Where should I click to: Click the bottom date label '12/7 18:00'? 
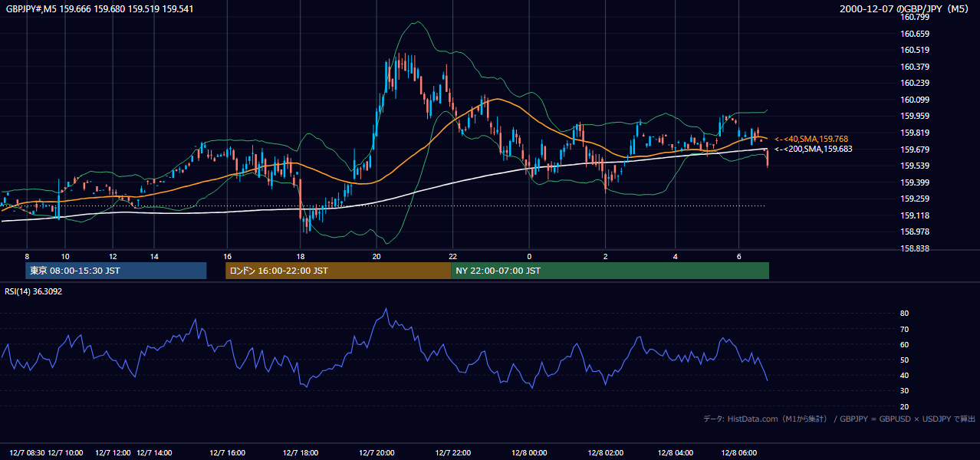(301, 452)
